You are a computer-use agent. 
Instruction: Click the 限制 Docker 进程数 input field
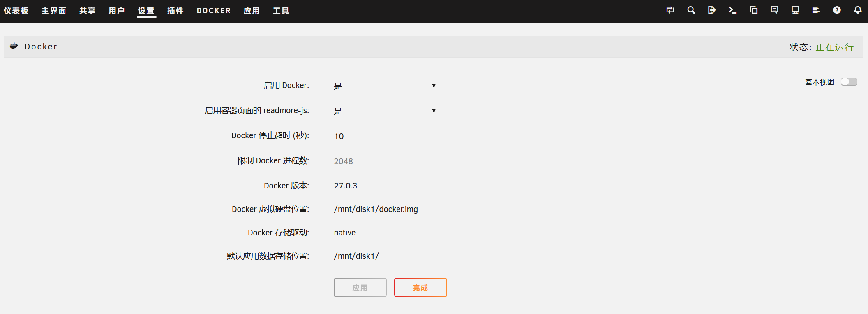tap(385, 161)
